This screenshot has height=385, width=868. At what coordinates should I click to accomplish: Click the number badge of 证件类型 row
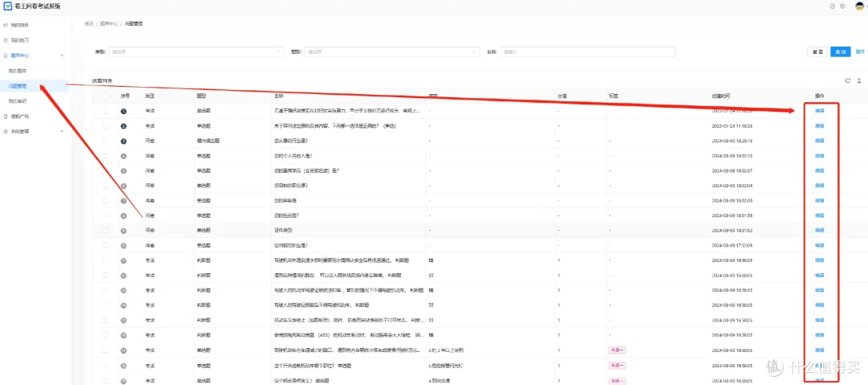tap(124, 231)
